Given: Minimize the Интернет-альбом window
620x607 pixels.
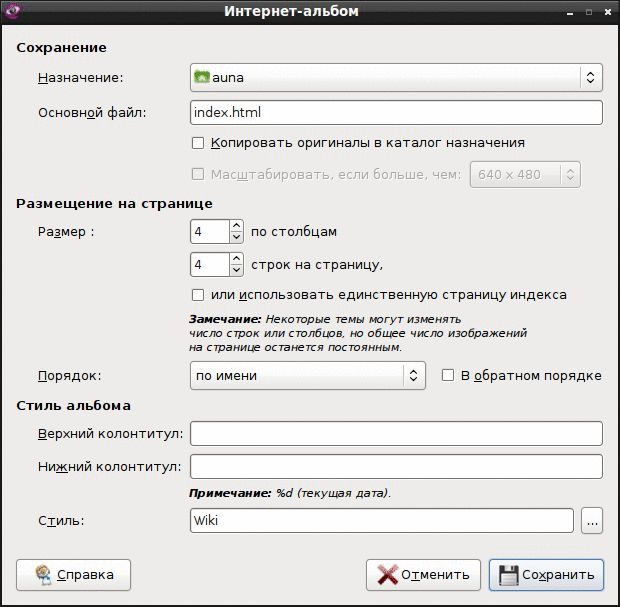Looking at the screenshot, I should [570, 13].
